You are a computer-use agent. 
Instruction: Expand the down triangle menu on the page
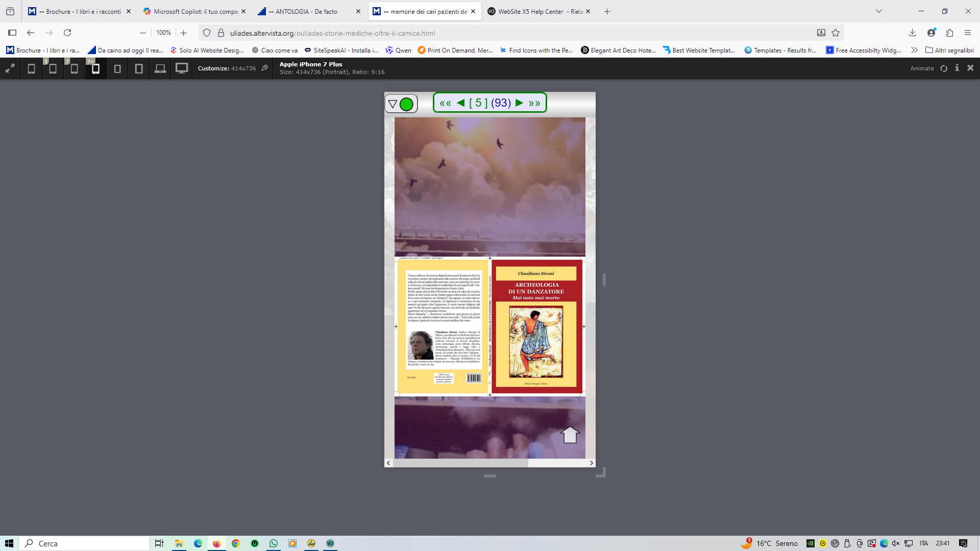[393, 104]
